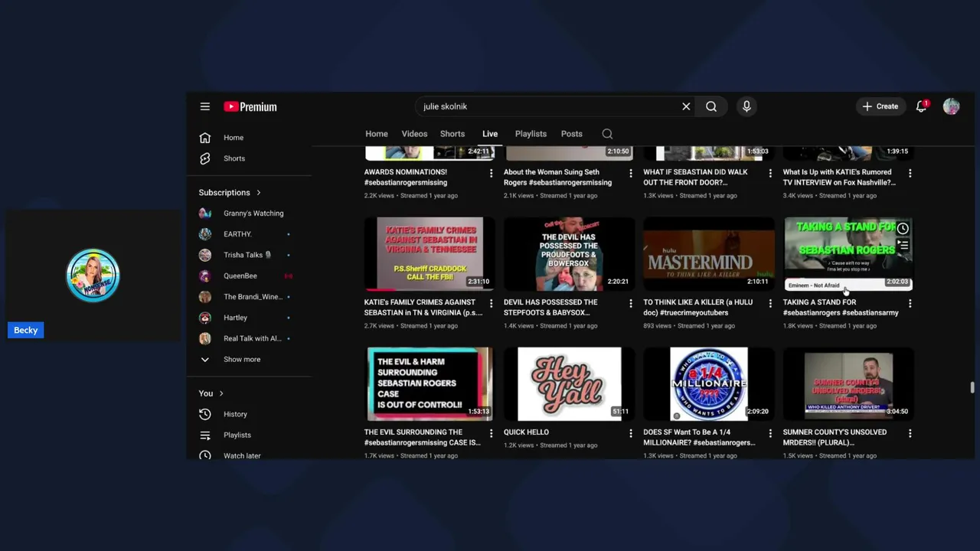This screenshot has width=980, height=551.
Task: Search the channel using the tab magnifier icon
Action: [607, 134]
